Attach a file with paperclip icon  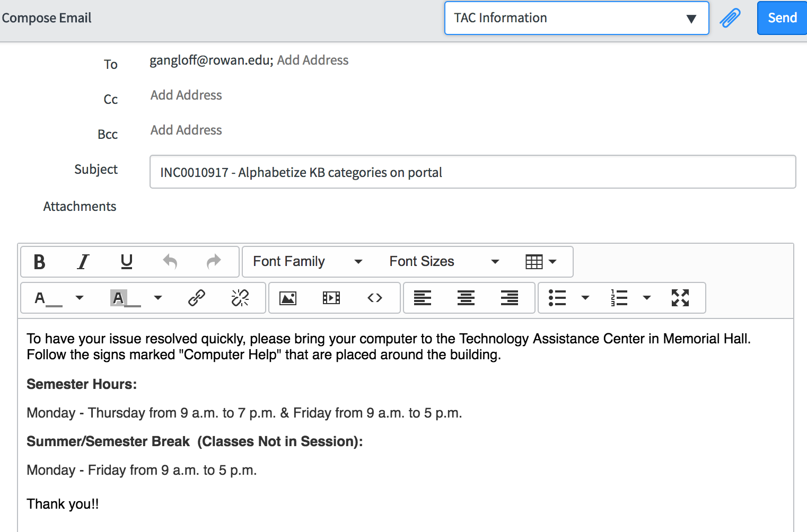click(730, 18)
